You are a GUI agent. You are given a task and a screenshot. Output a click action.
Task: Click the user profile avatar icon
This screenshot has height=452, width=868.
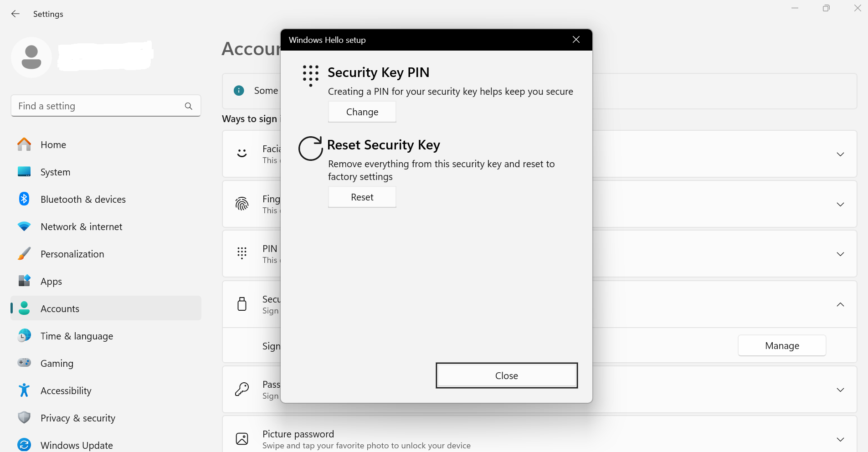point(31,57)
